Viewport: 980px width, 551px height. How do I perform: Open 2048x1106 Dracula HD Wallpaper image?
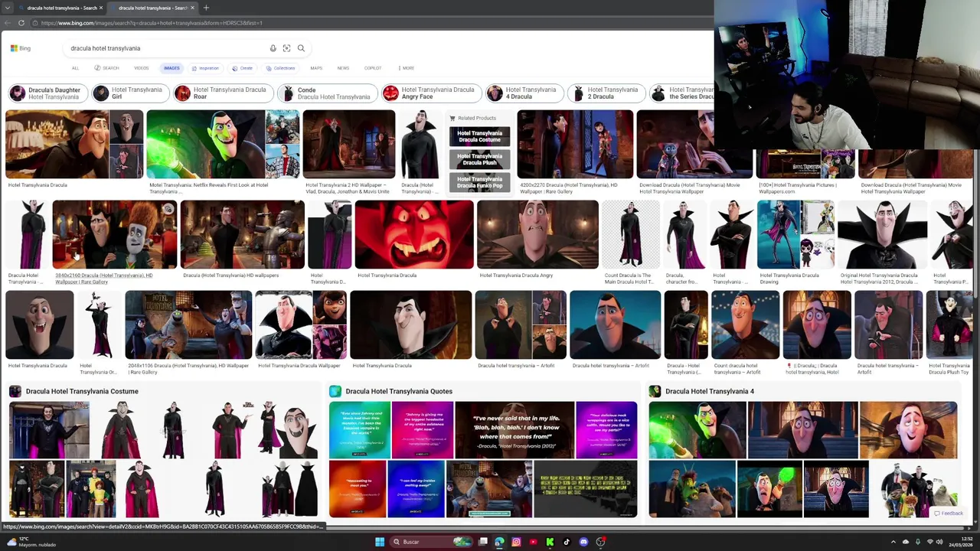[188, 325]
